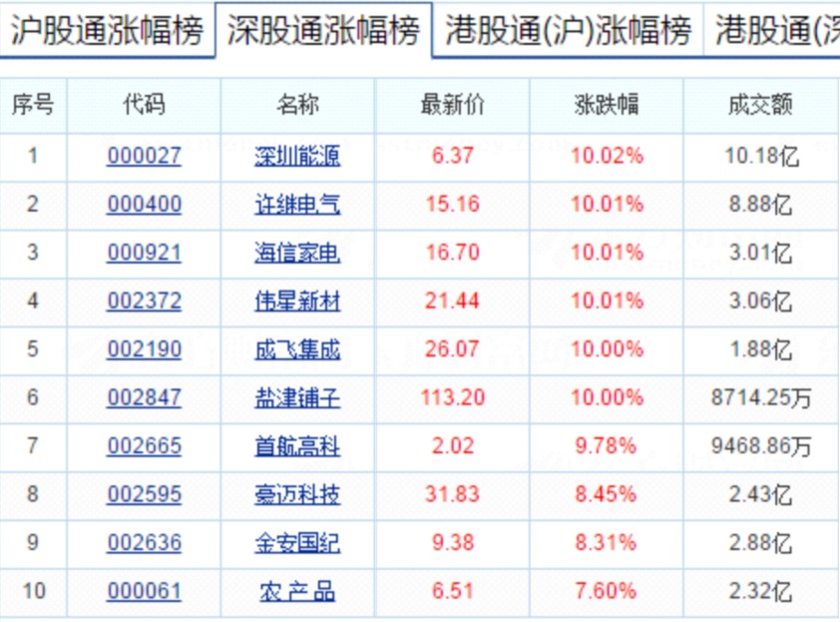Click the 1.88亿 turnover value
840x622 pixels.
[x=761, y=349]
